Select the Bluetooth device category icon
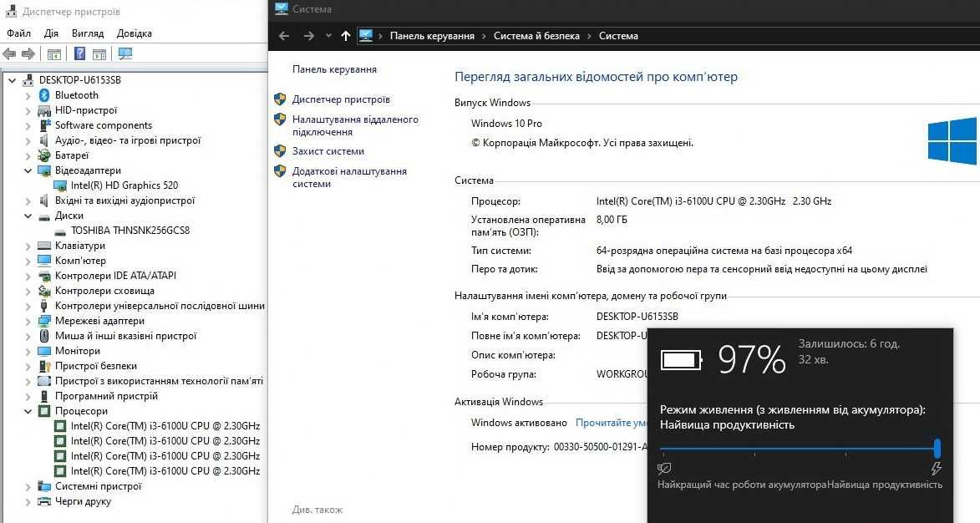 point(43,95)
